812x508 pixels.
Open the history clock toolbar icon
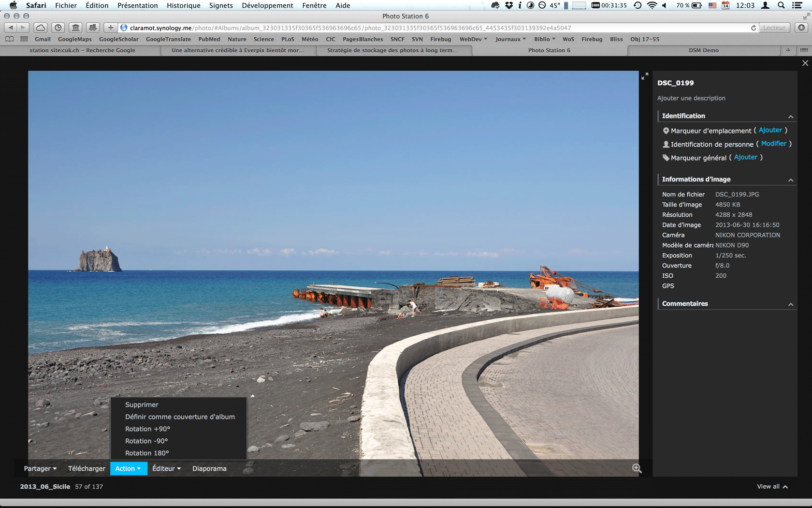pos(58,28)
